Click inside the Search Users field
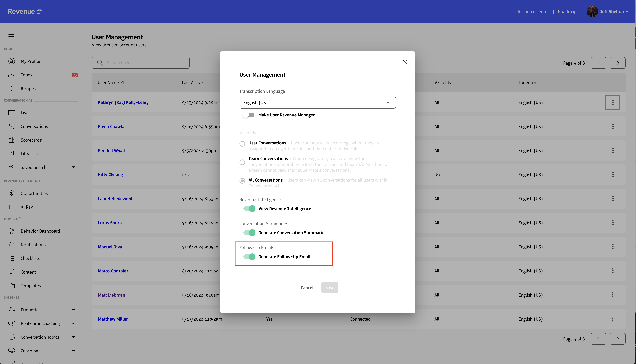This screenshot has height=364, width=636. click(x=140, y=62)
